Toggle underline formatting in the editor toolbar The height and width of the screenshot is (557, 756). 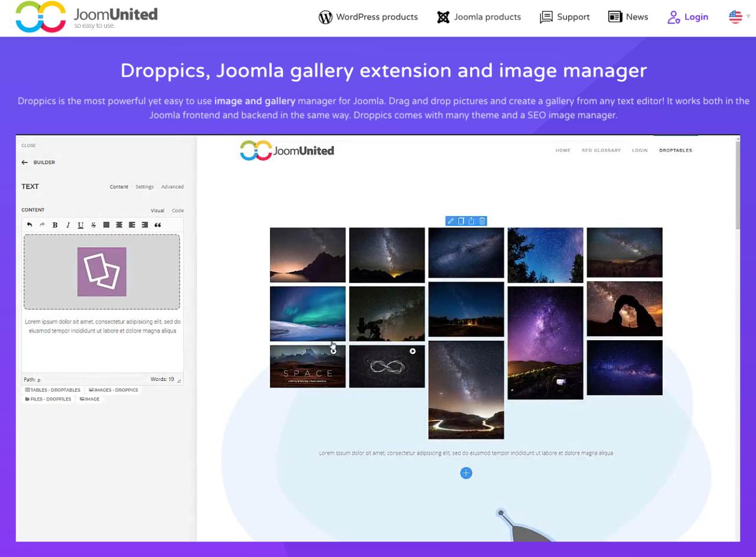click(x=80, y=225)
